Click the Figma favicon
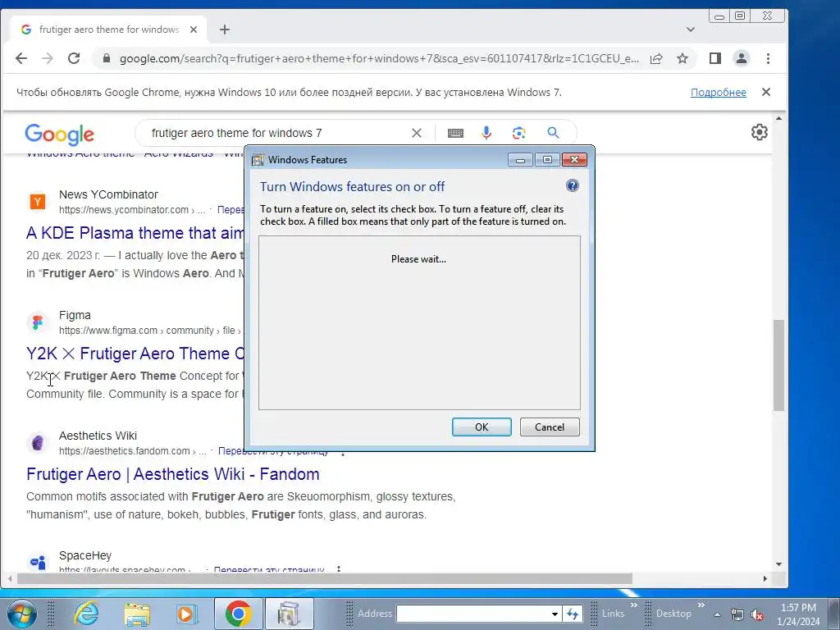 (38, 322)
